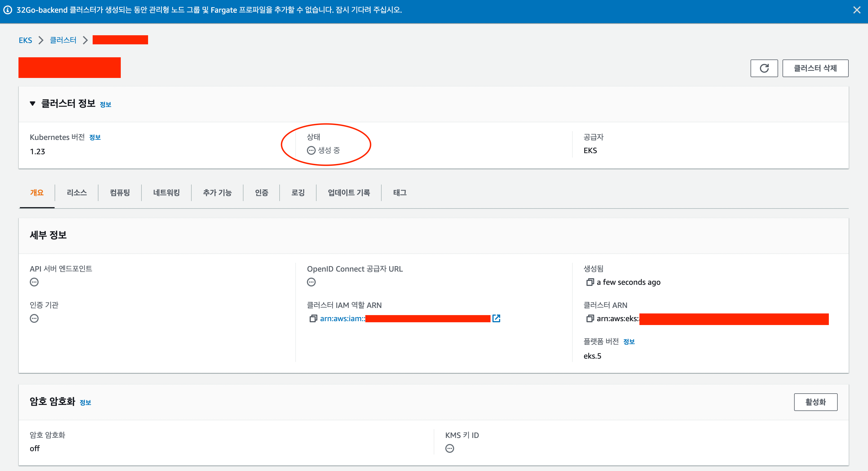Screen dimensions: 868x471
Task: Copy the created timestamp value
Action: click(590, 282)
